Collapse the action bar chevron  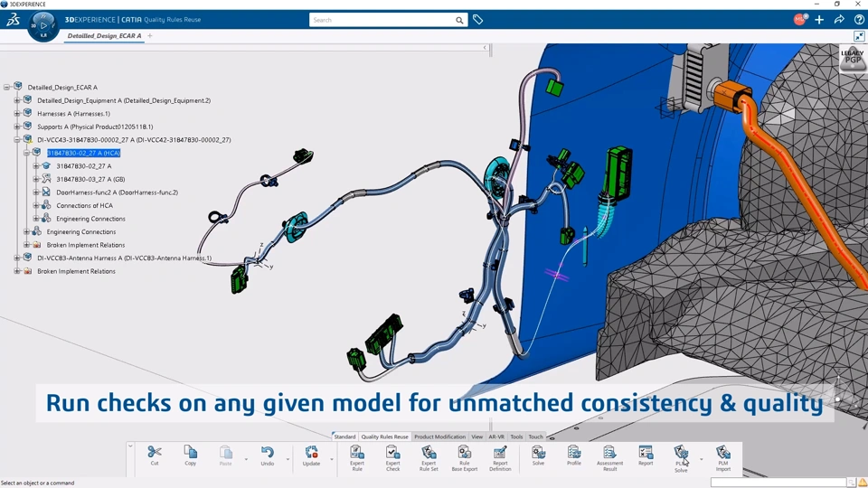click(130, 446)
